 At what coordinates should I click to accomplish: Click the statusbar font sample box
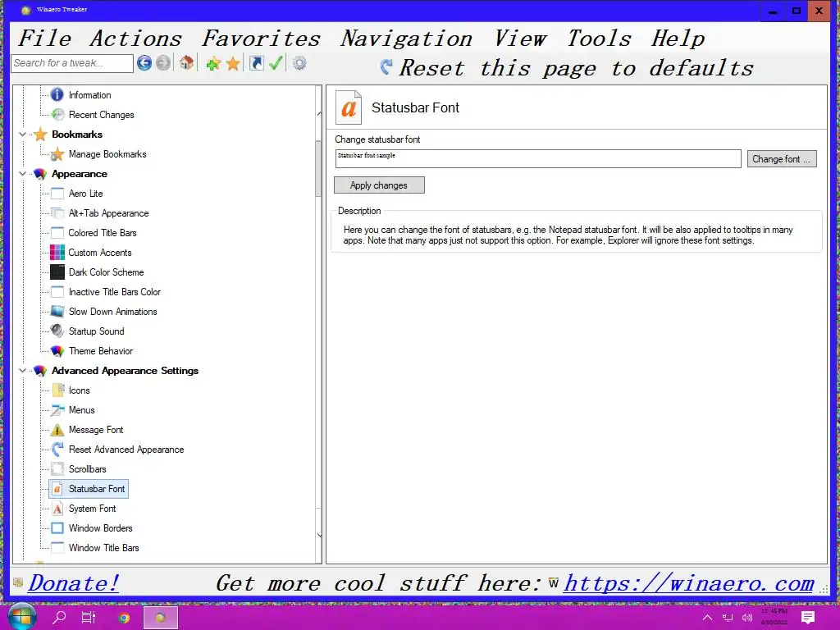pyautogui.click(x=538, y=158)
